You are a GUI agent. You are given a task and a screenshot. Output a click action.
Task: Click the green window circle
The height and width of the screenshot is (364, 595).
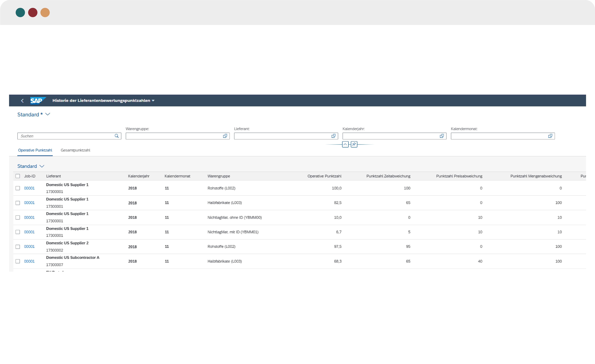[x=20, y=13]
